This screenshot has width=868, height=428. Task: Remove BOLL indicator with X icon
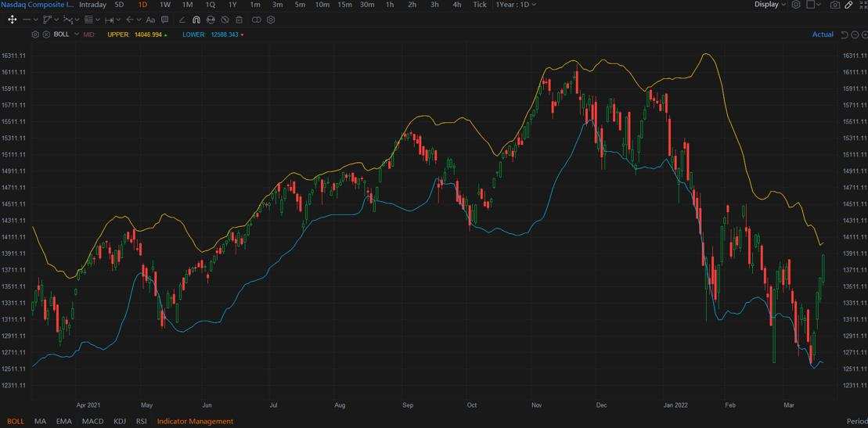pyautogui.click(x=46, y=34)
